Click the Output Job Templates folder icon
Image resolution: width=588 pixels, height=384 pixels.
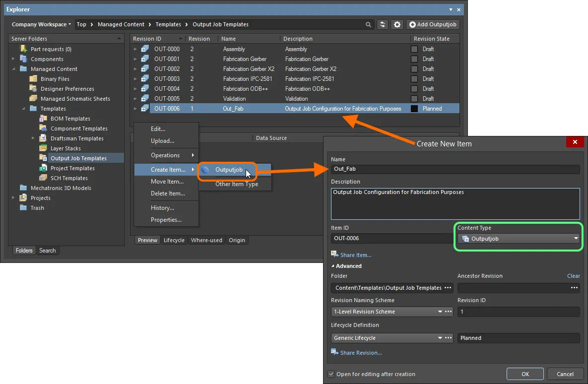pos(43,158)
